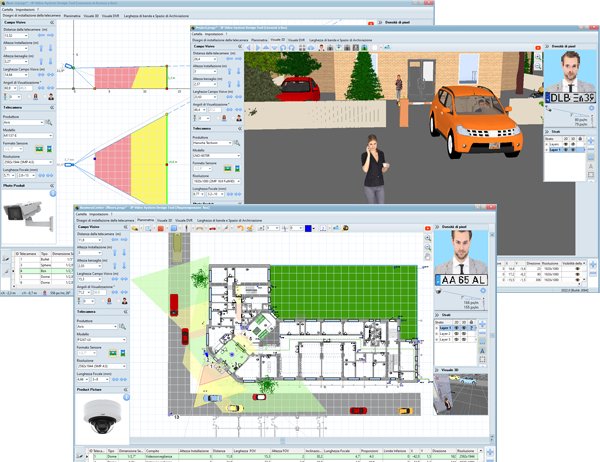This screenshot has width=600, height=462.
Task: Click the 3D preview thumbnail
Action: tap(460, 394)
